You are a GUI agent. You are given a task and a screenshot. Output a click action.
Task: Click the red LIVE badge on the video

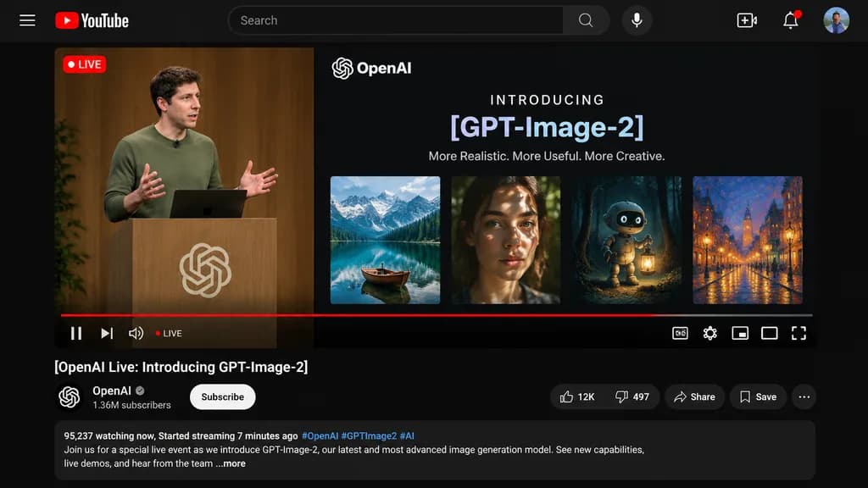[84, 64]
